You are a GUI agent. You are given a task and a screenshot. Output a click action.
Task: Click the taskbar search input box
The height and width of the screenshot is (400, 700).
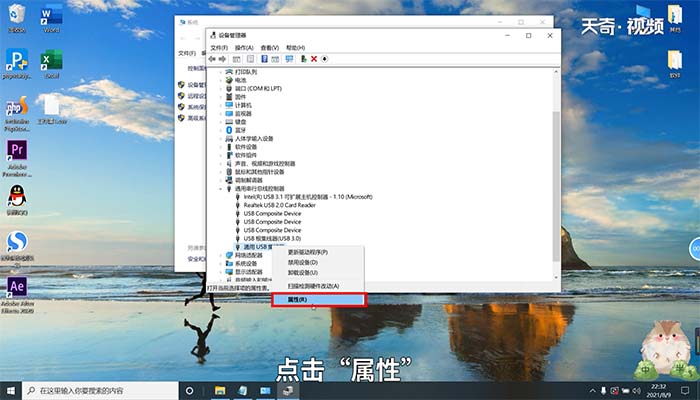(x=100, y=391)
